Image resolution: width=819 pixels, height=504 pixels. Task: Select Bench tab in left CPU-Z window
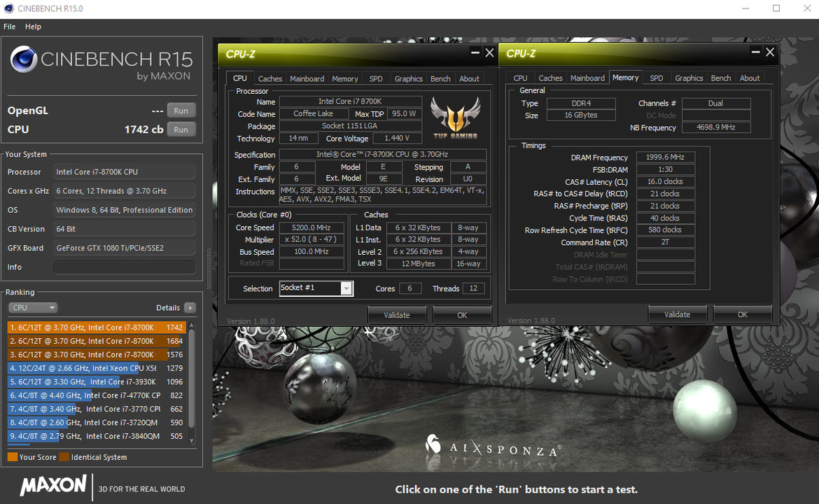tap(440, 78)
